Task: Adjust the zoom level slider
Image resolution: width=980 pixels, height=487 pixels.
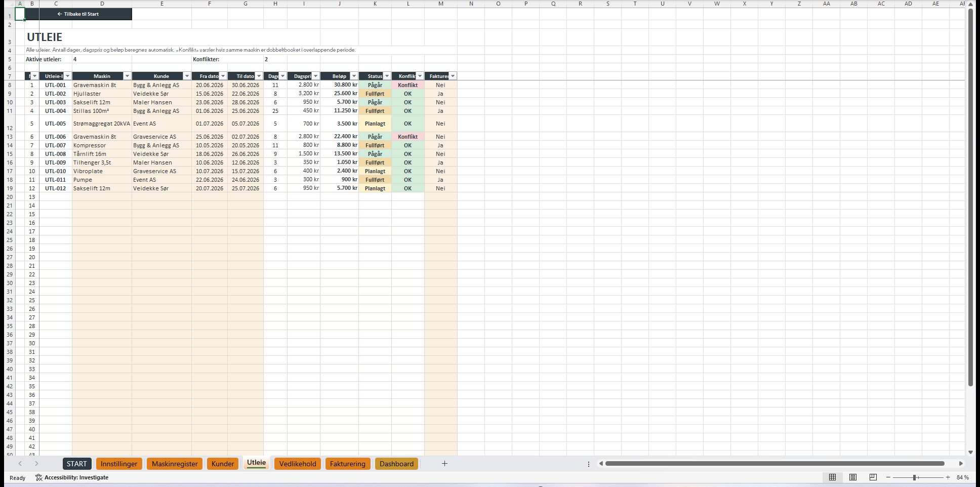Action: pyautogui.click(x=915, y=477)
